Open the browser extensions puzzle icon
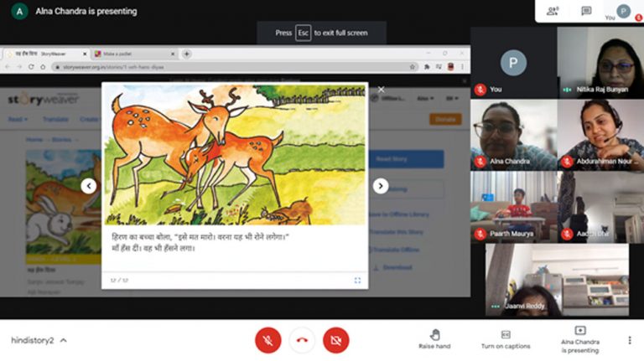644x361 pixels. 427,67
